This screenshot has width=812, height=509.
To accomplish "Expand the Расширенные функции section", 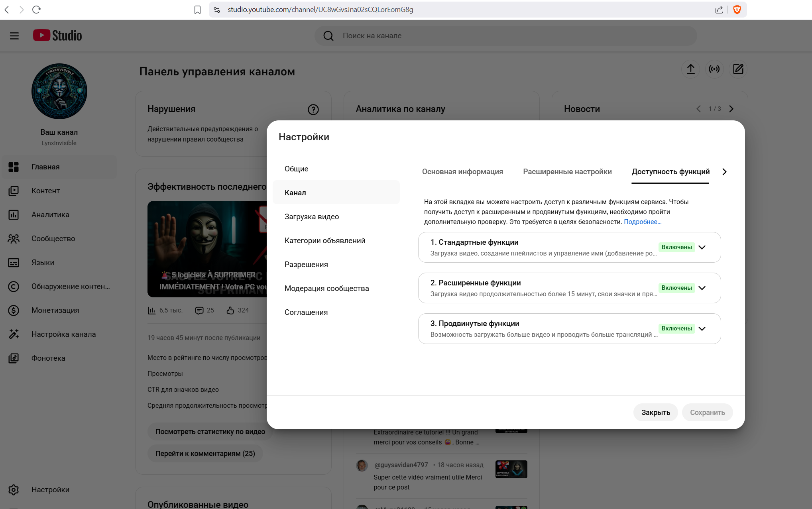I will 702,288.
